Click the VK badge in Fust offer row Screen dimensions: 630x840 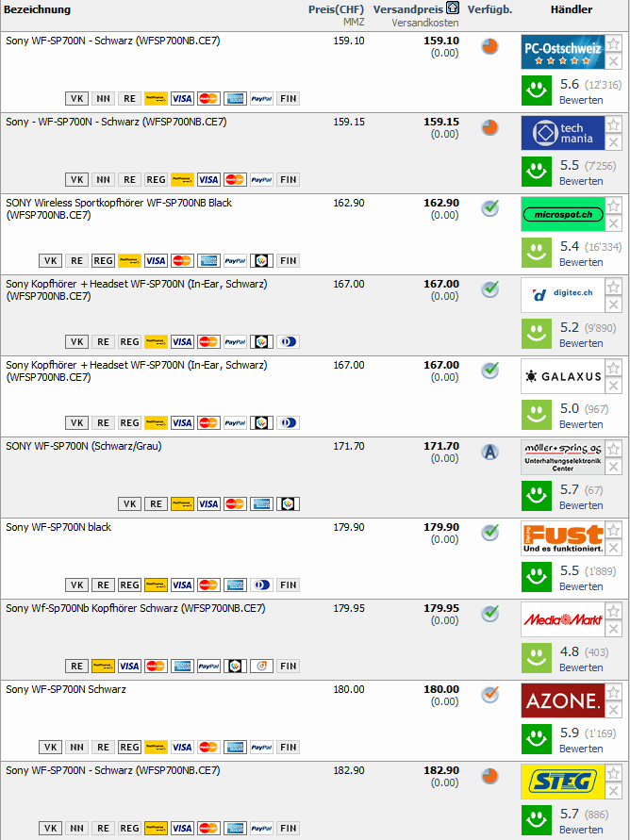[x=77, y=585]
